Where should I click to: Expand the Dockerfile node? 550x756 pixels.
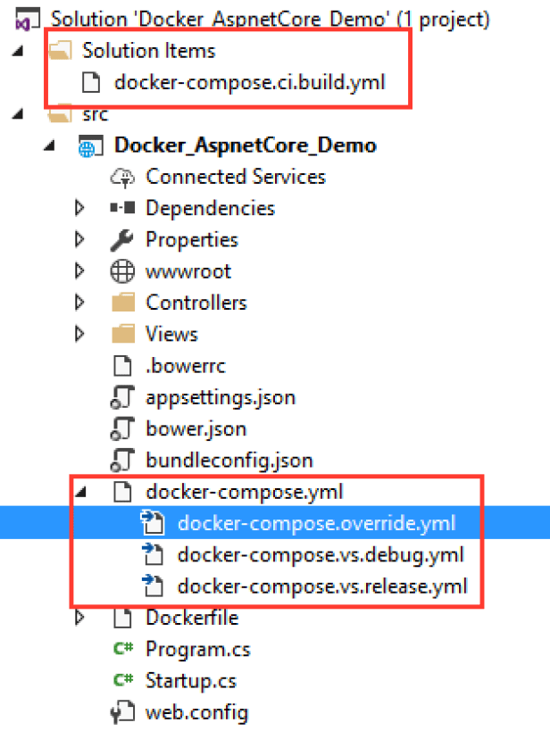[x=79, y=618]
